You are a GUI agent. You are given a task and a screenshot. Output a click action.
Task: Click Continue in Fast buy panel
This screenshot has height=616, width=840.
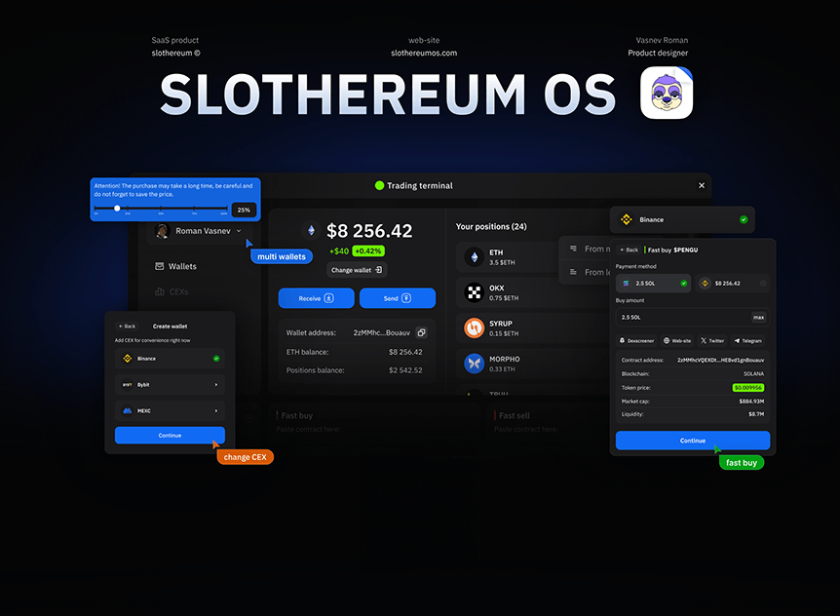(x=693, y=441)
